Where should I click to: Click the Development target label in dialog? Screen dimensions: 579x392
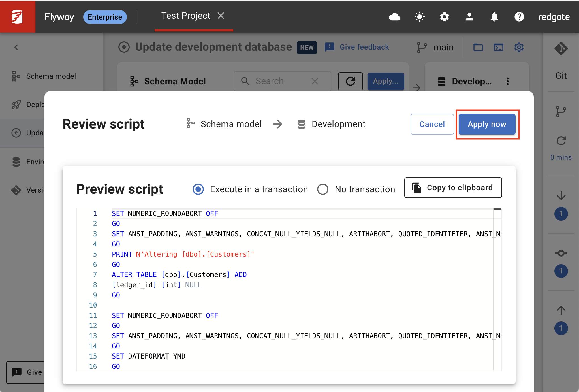tap(331, 124)
